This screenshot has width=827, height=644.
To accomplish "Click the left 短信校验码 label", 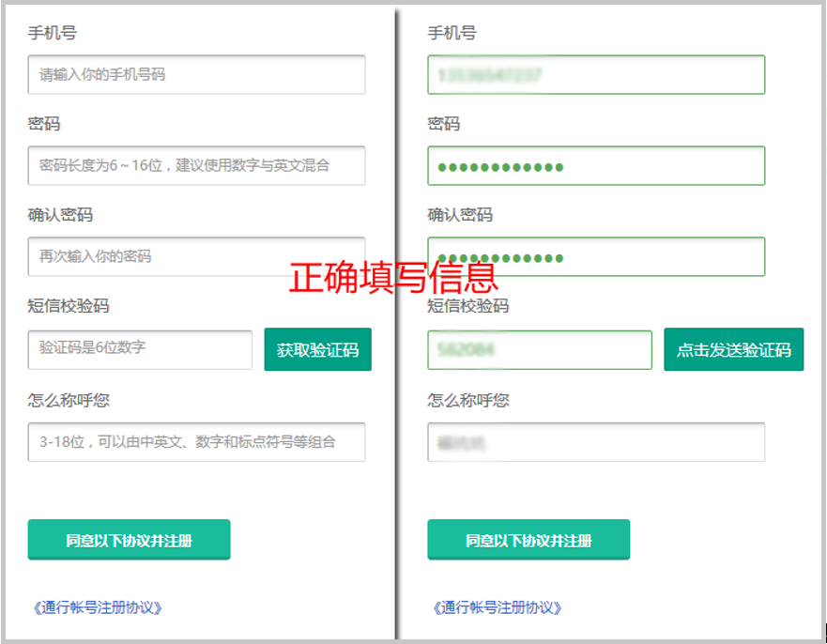I will coord(69,306).
